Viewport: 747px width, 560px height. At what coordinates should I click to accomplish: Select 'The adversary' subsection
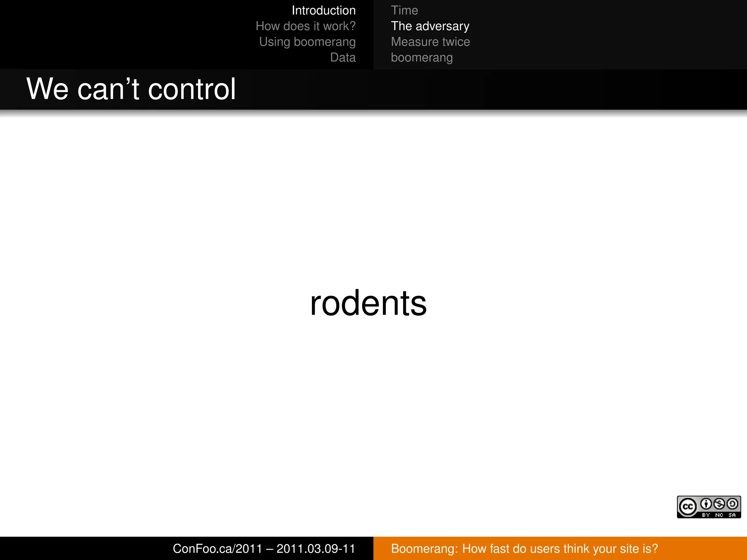[430, 26]
